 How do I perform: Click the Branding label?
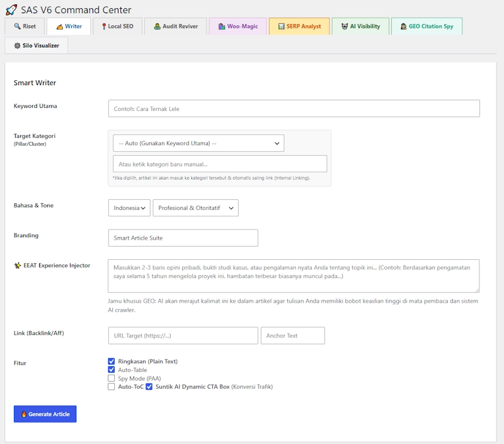click(26, 235)
